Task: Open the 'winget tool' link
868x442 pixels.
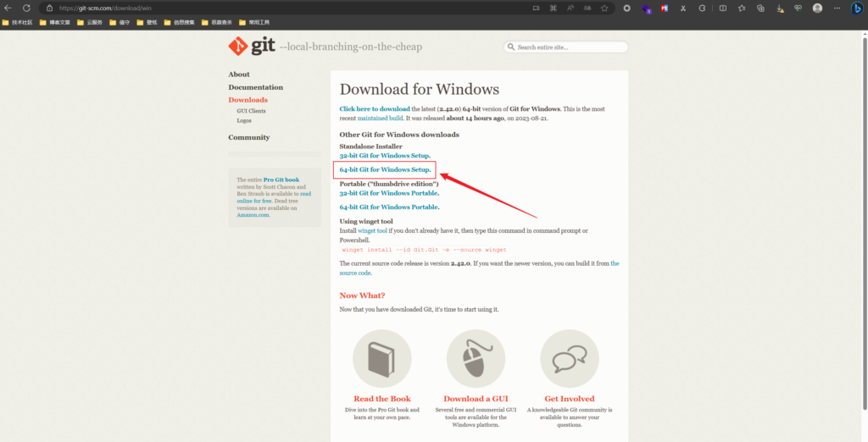Action: 372,230
